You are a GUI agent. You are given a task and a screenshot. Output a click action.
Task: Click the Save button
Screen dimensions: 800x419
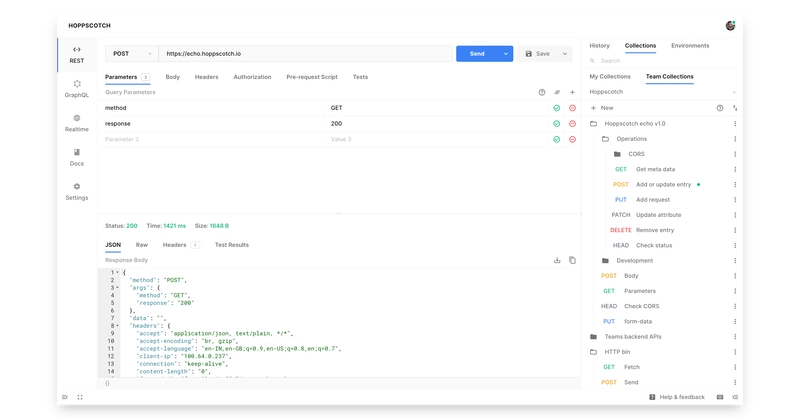pyautogui.click(x=538, y=54)
